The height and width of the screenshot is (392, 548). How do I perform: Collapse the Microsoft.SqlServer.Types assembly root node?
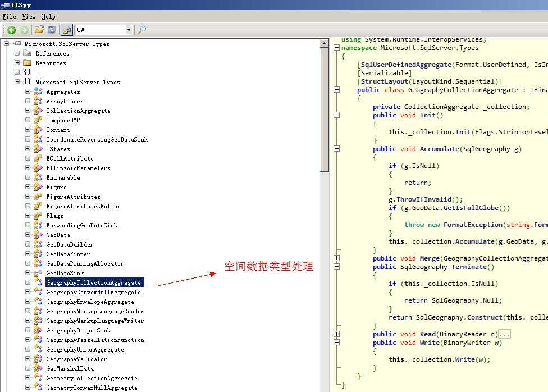coord(6,44)
